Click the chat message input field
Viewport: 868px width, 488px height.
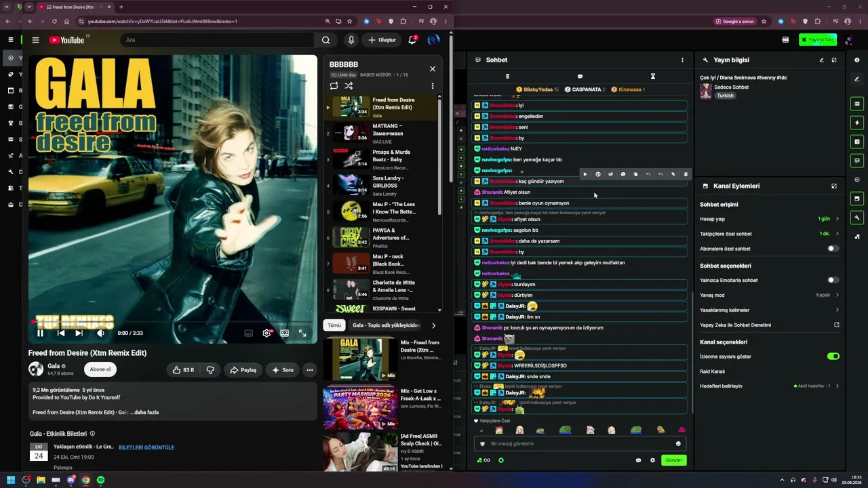coord(580,444)
